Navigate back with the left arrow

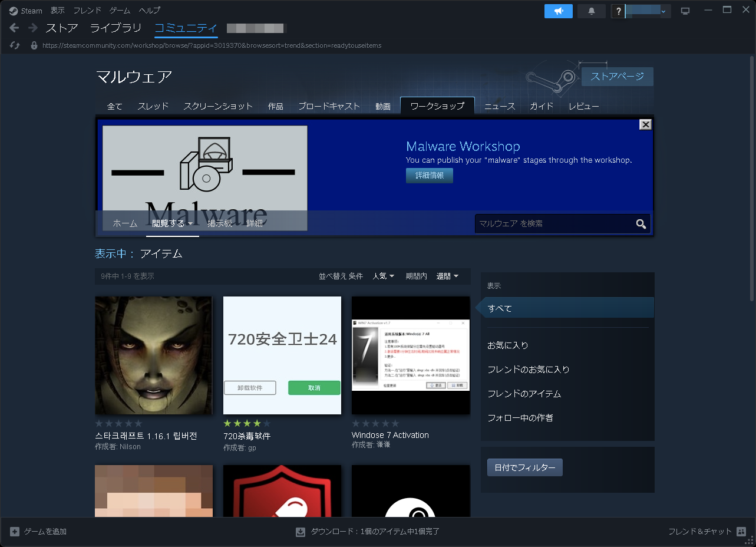click(x=13, y=28)
